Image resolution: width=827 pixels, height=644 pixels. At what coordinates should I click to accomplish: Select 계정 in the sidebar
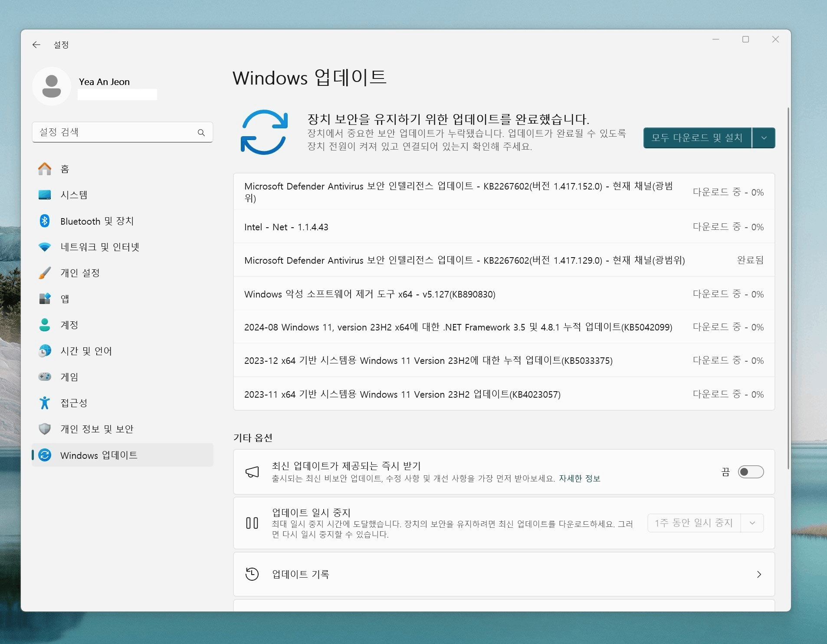[122, 325]
